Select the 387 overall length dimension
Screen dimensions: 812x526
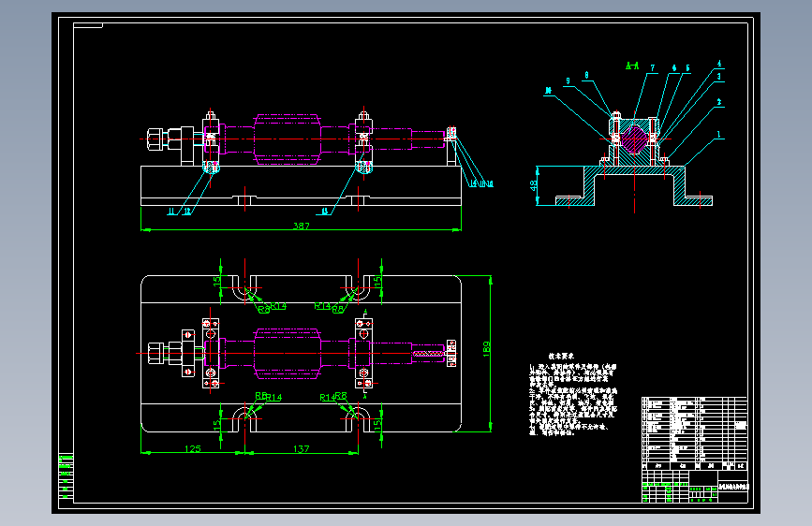[302, 226]
